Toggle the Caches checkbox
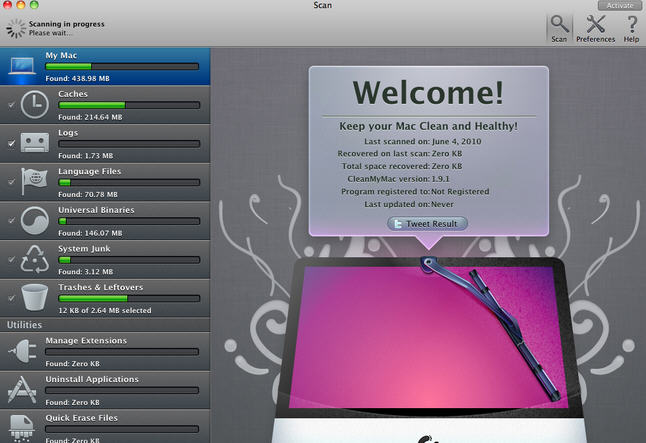The height and width of the screenshot is (443, 646). [x=11, y=105]
